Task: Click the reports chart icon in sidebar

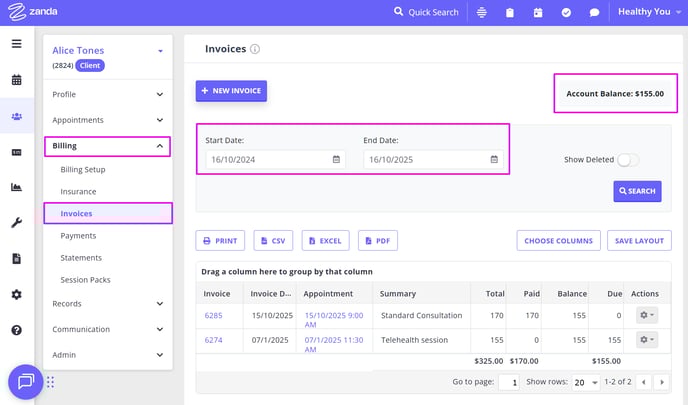Action: 16,187
